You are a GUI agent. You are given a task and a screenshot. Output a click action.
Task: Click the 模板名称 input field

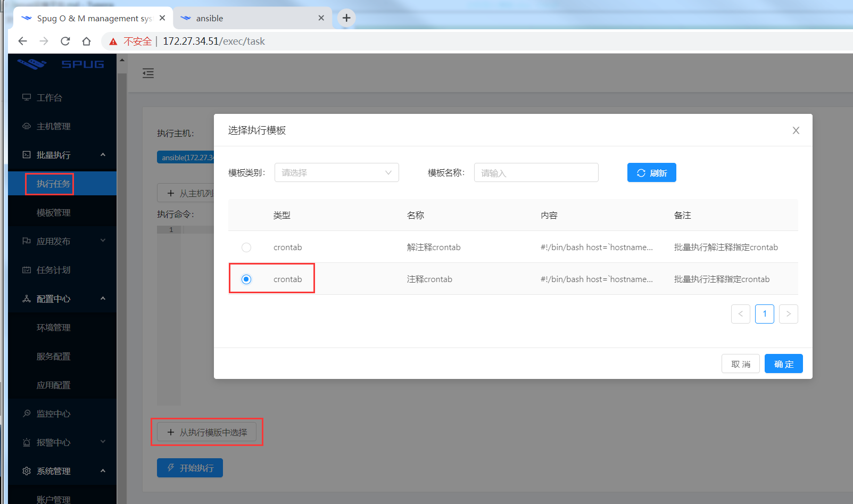[x=536, y=172]
